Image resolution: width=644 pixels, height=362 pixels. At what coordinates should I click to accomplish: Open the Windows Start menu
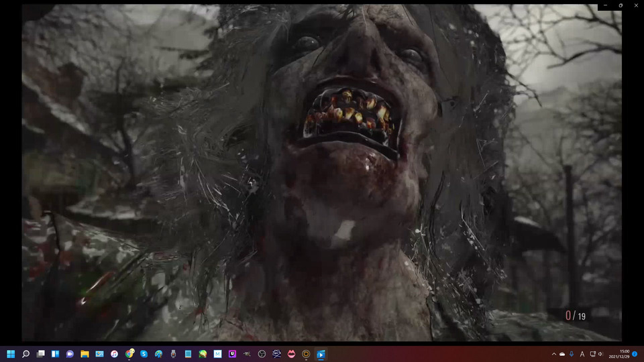coord(11,354)
